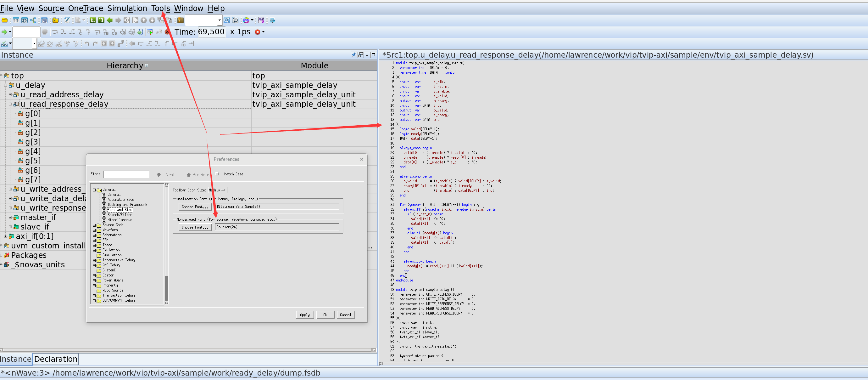Open the OneTrace menu
This screenshot has width=868, height=380.
[86, 8]
